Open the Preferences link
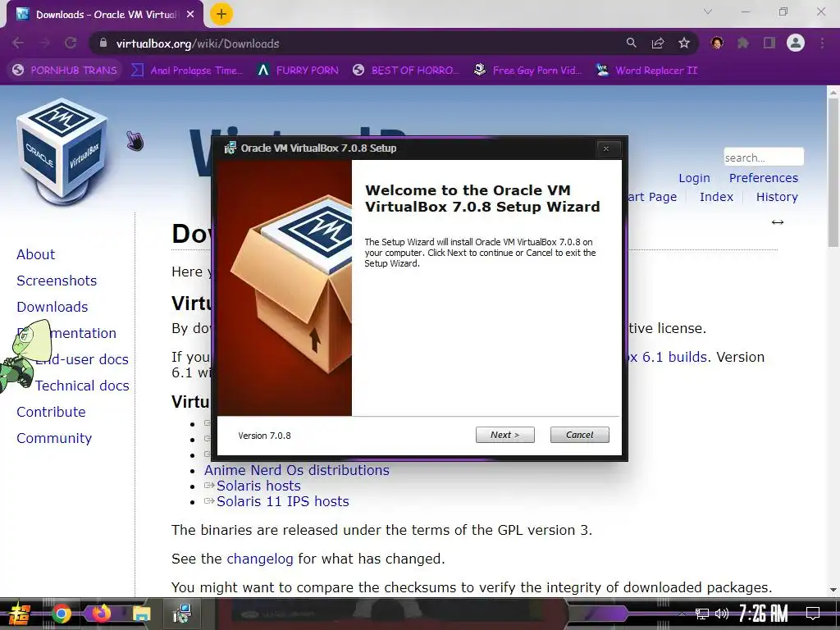Viewport: 840px width, 630px height. 764,178
